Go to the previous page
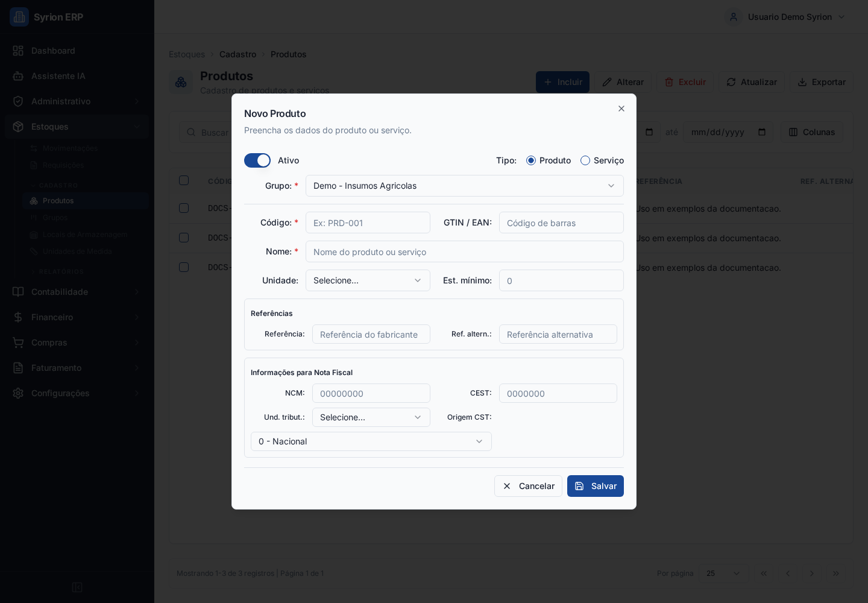The height and width of the screenshot is (603, 868). [x=788, y=573]
